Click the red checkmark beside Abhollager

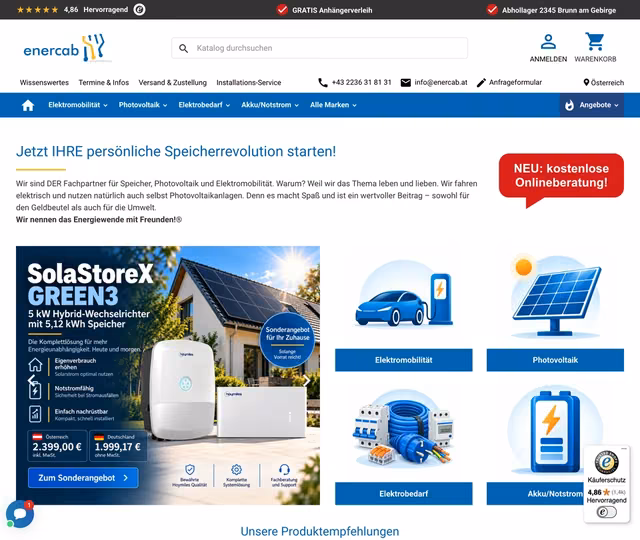click(492, 10)
